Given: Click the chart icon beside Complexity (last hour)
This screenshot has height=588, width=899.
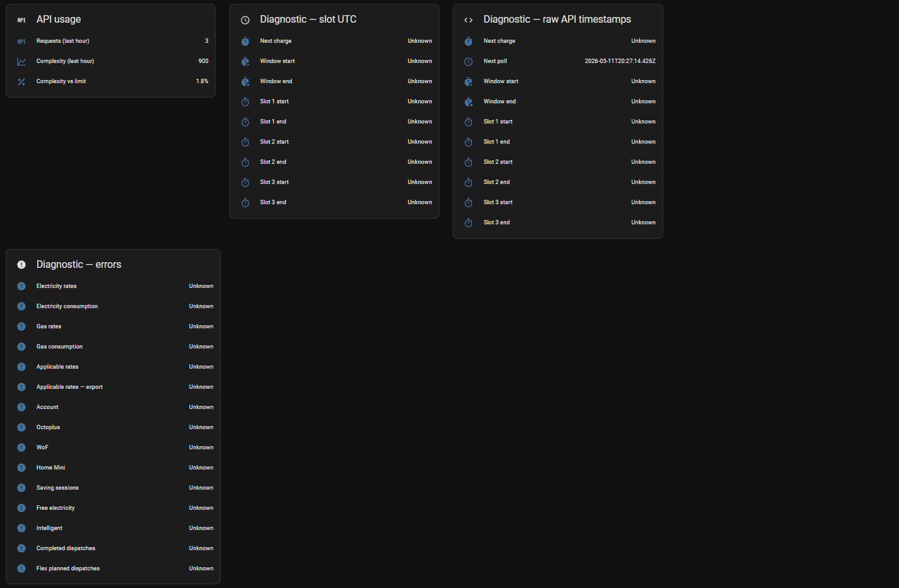Looking at the screenshot, I should click(21, 61).
